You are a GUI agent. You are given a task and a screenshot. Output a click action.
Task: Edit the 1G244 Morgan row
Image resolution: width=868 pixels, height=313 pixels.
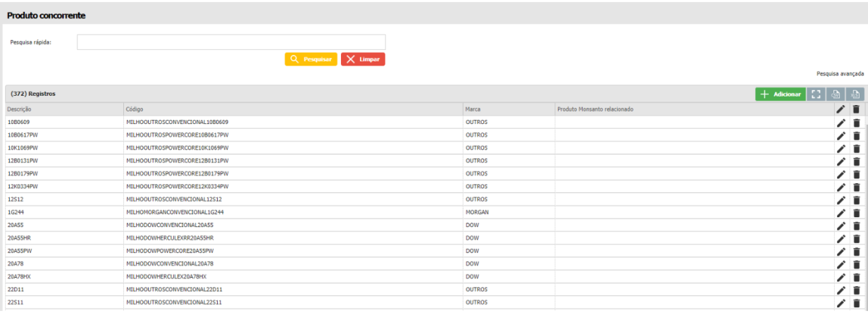tap(841, 213)
